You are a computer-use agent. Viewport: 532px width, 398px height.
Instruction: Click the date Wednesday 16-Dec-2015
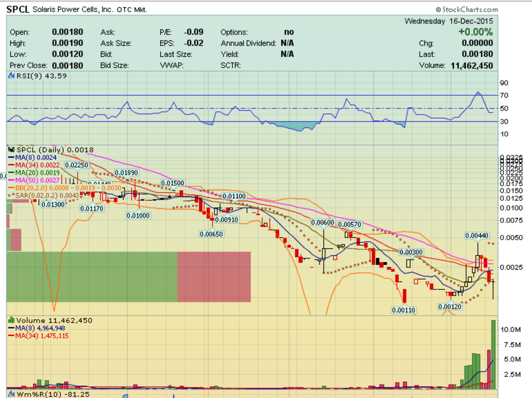coord(448,21)
